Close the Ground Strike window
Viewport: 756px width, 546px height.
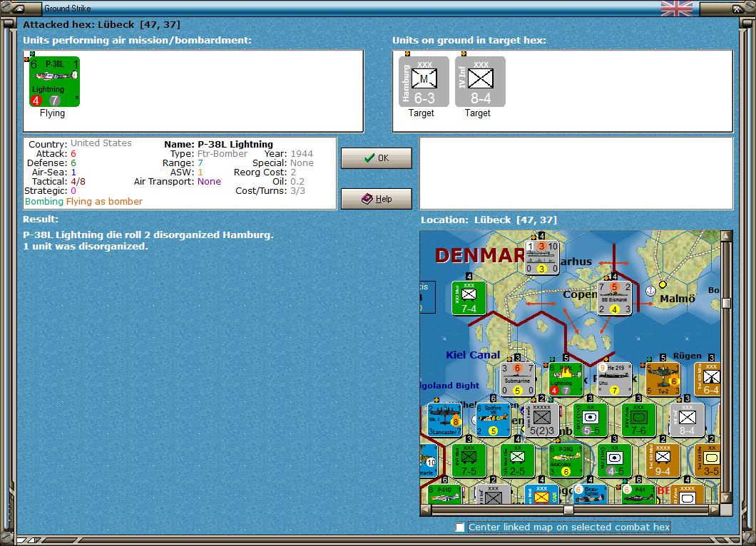tap(737, 8)
